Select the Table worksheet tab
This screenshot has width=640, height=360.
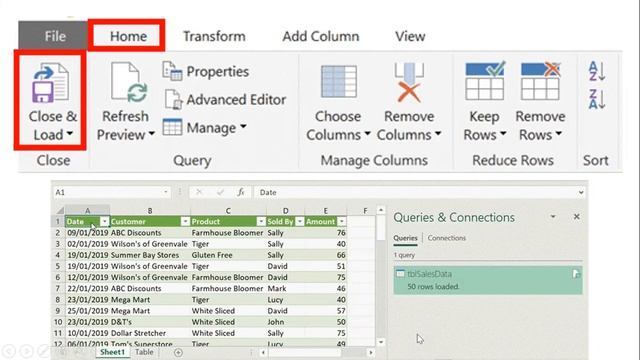click(x=144, y=352)
